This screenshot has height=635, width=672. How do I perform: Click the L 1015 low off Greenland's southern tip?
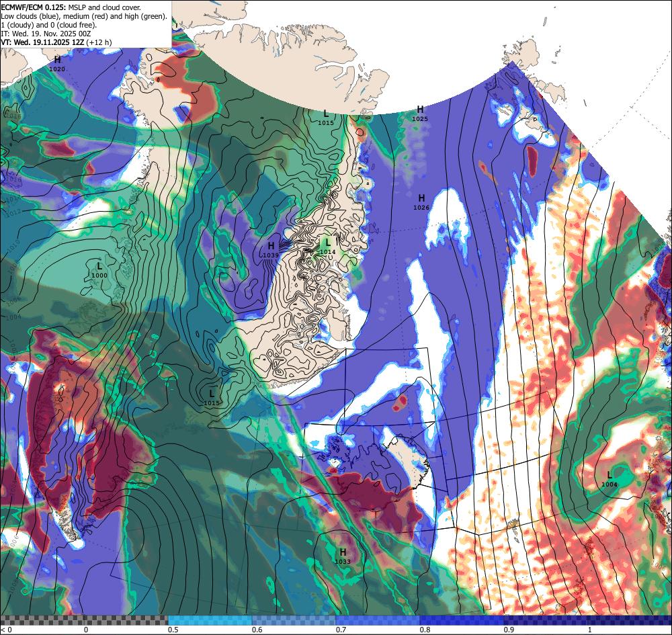click(x=211, y=398)
